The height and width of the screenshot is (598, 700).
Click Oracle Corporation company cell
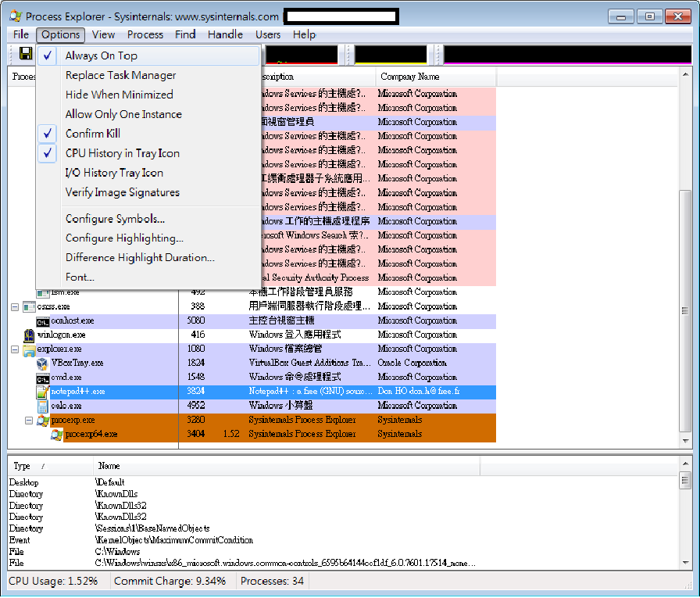tap(412, 363)
